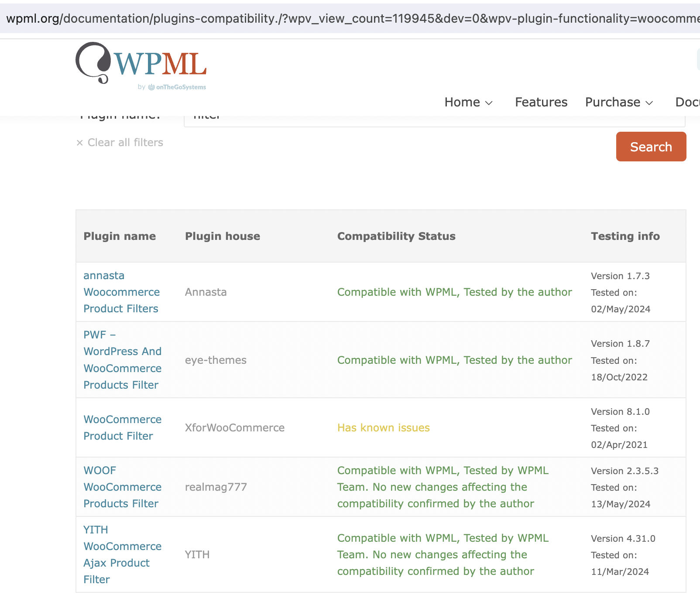Expand the Home menu chevron
The height and width of the screenshot is (615, 700).
(x=489, y=103)
